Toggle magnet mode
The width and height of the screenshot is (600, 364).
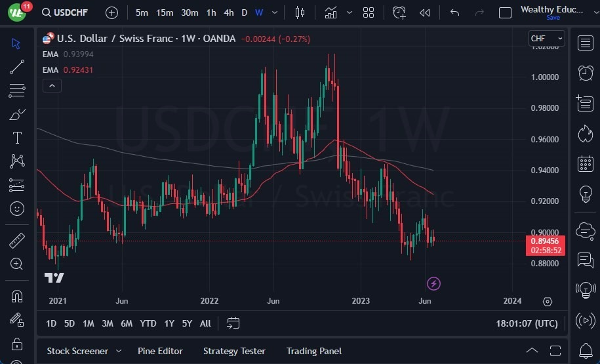coord(17,296)
